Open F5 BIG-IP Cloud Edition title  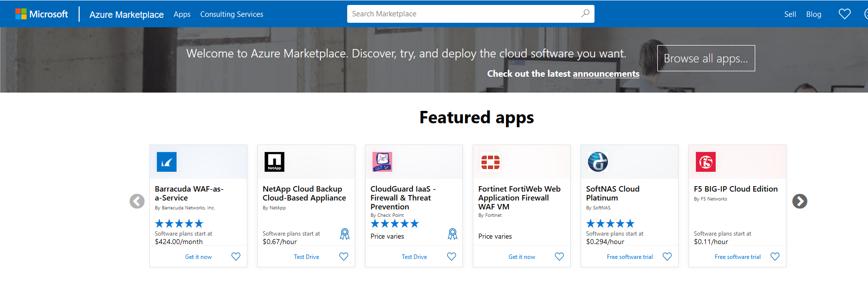coord(736,189)
